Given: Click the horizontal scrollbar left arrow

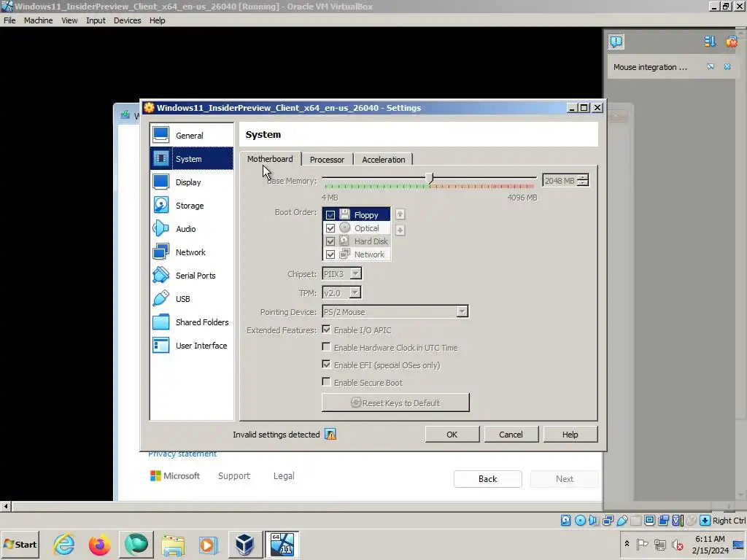Looking at the screenshot, I should click(x=6, y=506).
